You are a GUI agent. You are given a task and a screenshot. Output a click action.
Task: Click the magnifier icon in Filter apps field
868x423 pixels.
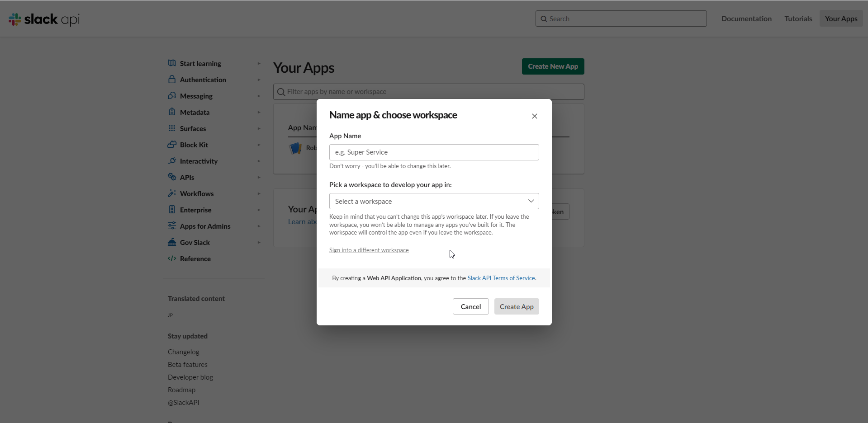tap(281, 92)
